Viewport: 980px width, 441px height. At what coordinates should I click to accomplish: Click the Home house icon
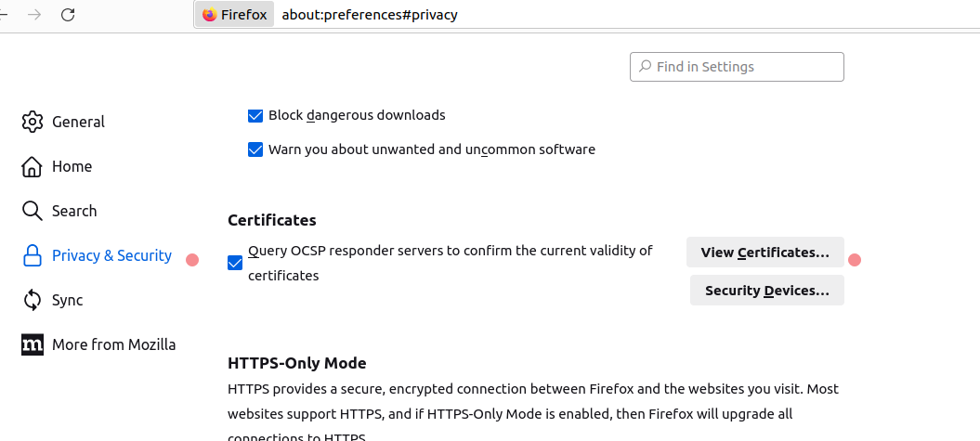(33, 166)
